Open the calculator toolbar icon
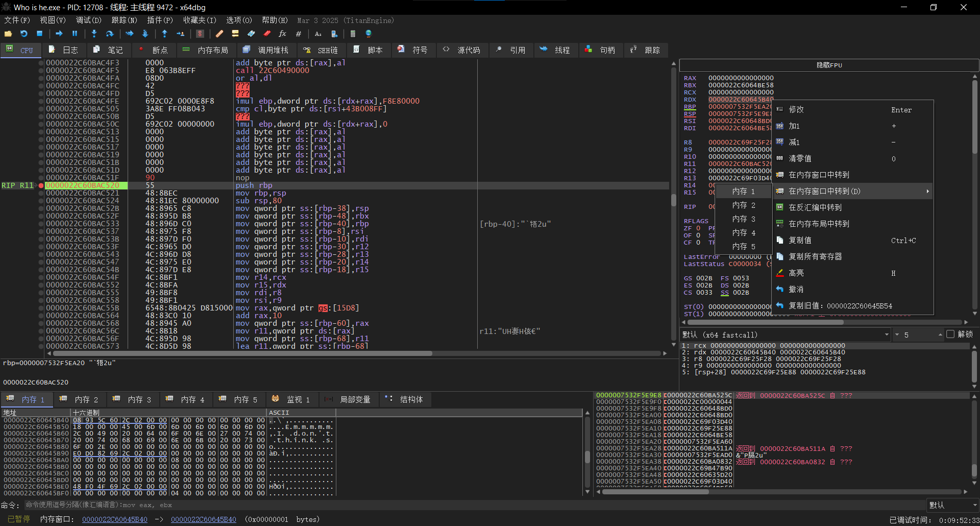Screen dimensions: 980x526 pyautogui.click(x=352, y=34)
